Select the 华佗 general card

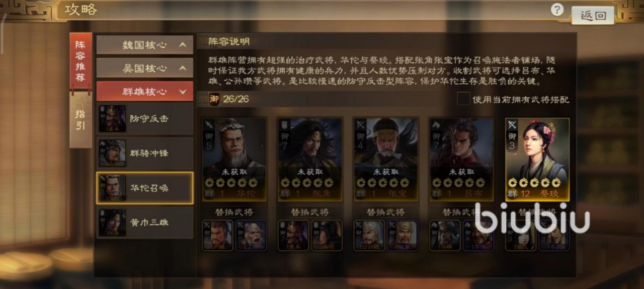pyautogui.click(x=234, y=159)
